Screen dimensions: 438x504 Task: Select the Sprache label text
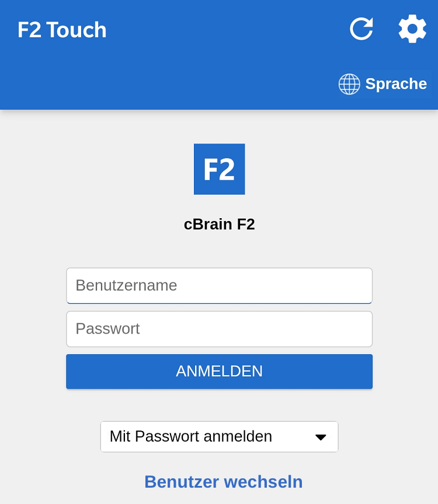[x=396, y=84]
